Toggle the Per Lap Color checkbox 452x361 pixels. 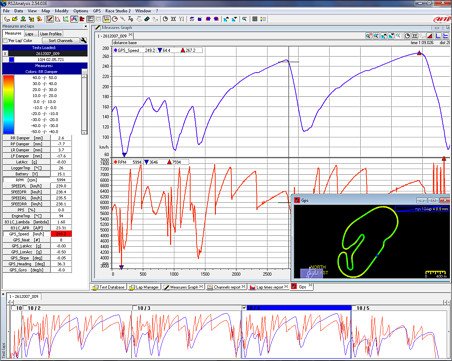click(x=5, y=40)
